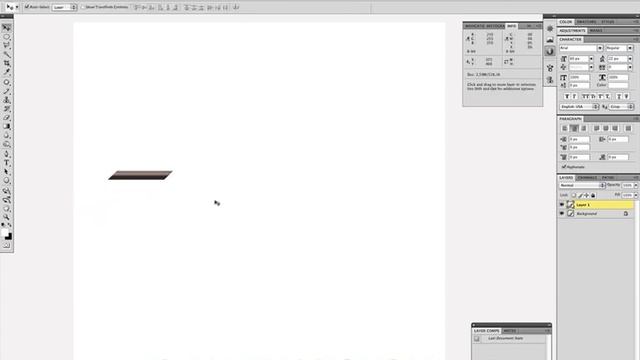
Task: Open the English: USA language dropdown
Action: [x=579, y=107]
